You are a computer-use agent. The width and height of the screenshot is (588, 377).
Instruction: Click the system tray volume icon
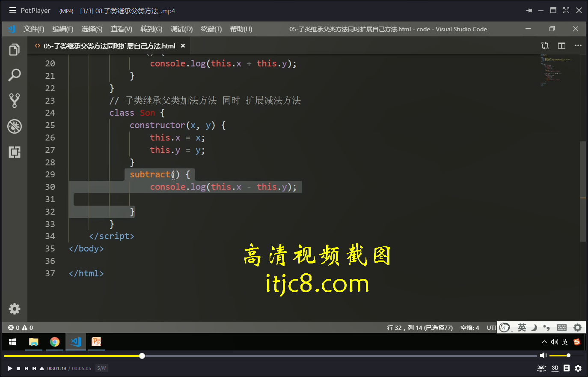554,342
